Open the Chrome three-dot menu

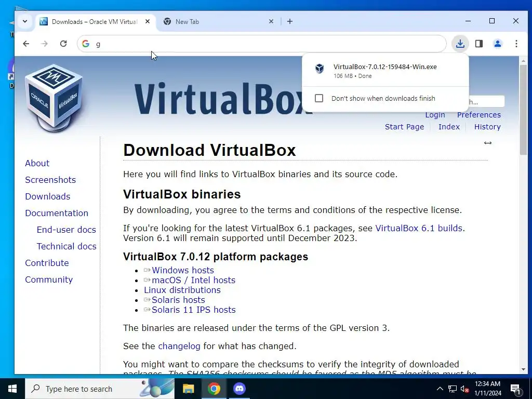(516, 44)
